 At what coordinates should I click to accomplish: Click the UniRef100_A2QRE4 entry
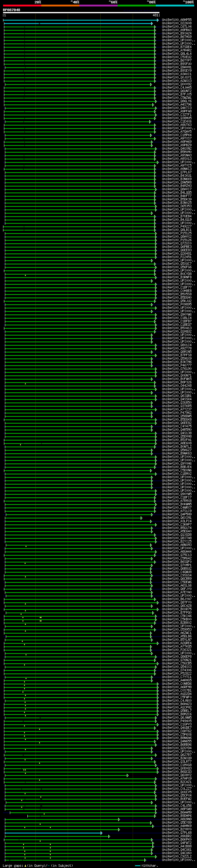(x=177, y=643)
